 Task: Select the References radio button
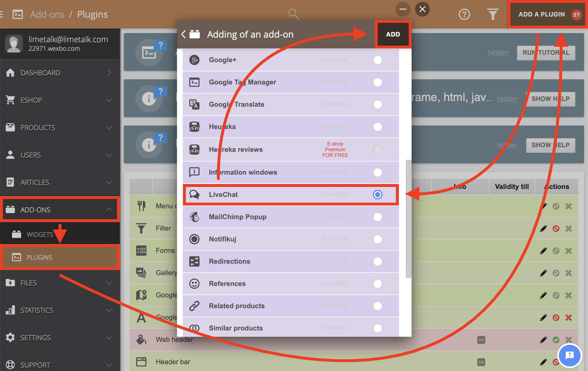[x=378, y=284]
